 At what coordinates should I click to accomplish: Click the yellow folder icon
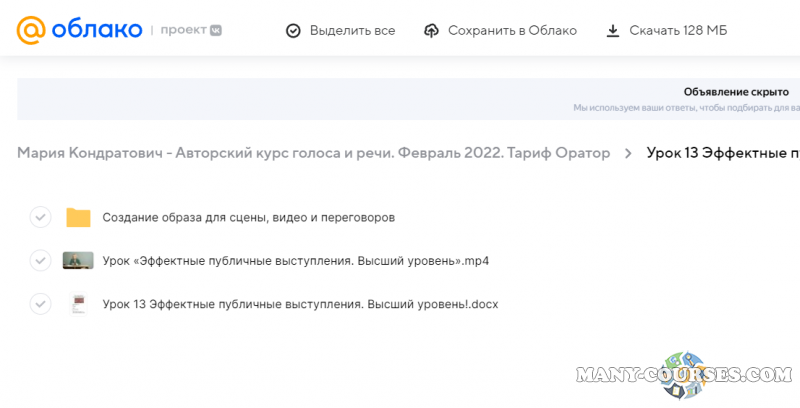pos(78,217)
